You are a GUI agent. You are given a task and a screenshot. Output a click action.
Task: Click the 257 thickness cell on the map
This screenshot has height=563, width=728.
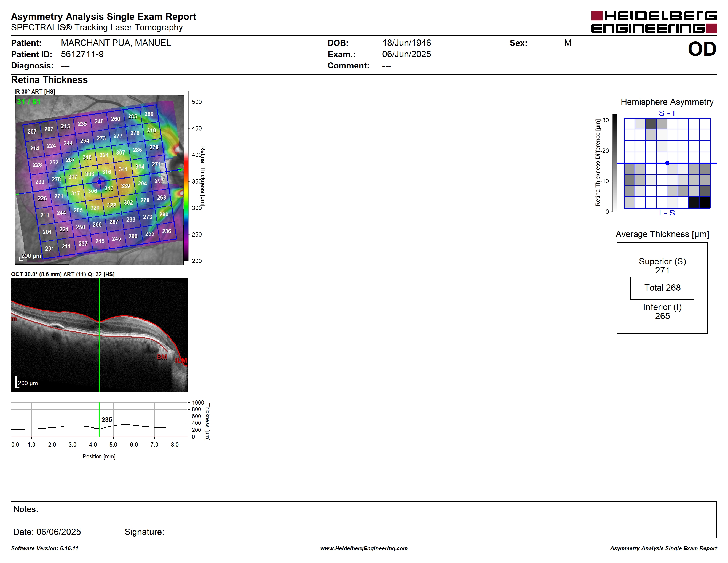pyautogui.click(x=159, y=181)
